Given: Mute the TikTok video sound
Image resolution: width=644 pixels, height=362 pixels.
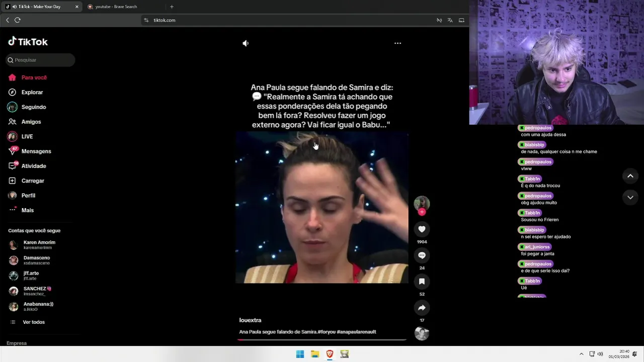Looking at the screenshot, I should tap(246, 43).
